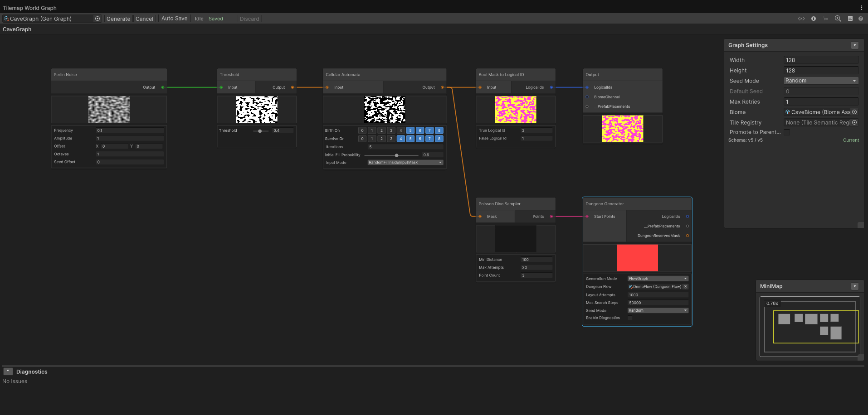
Task: Click the Max Search Steps field
Action: [x=658, y=303]
